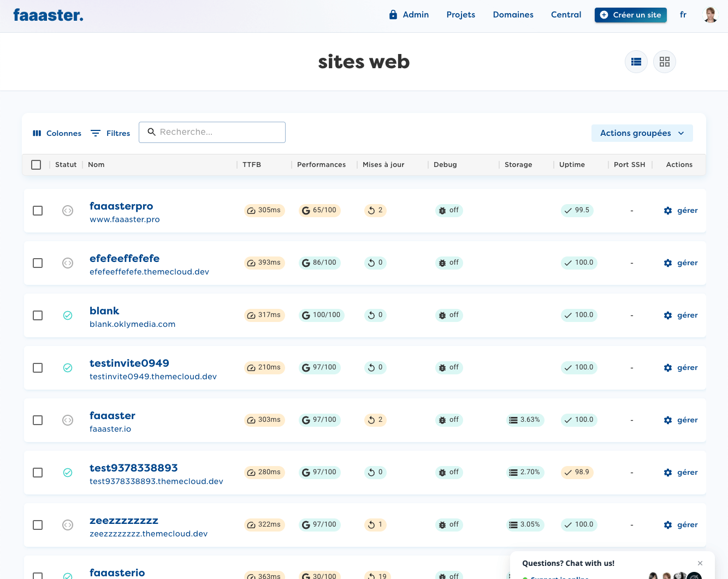728x579 pixels.
Task: Go to Central
Action: click(x=566, y=15)
